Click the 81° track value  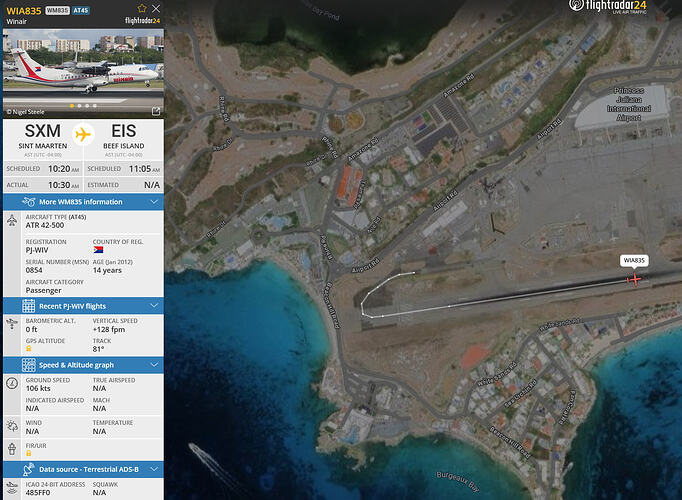pos(98,349)
